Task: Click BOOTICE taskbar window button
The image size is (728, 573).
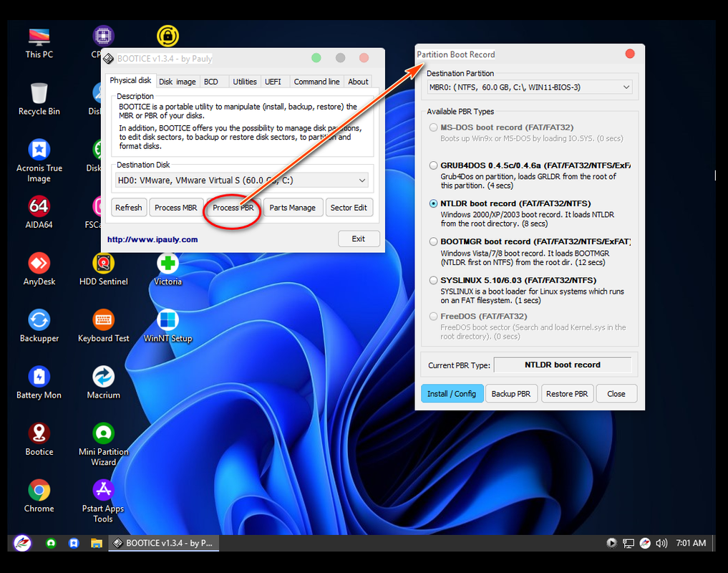Action: coord(164,543)
